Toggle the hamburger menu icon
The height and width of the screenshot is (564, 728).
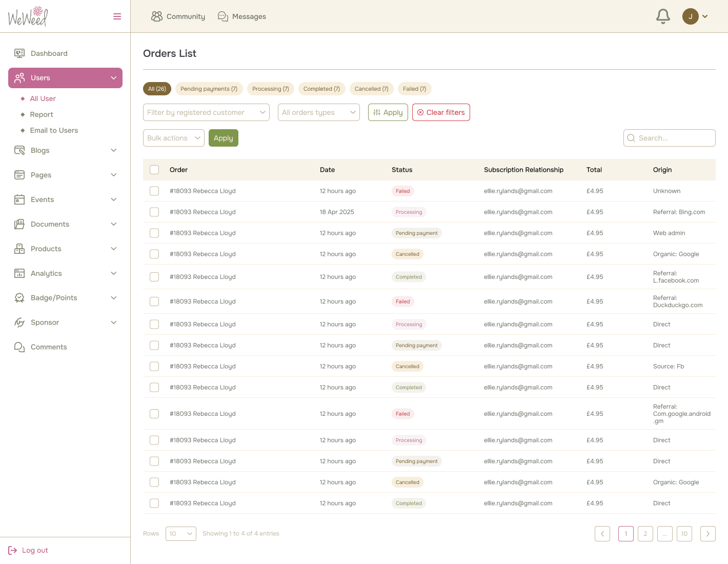[117, 16]
